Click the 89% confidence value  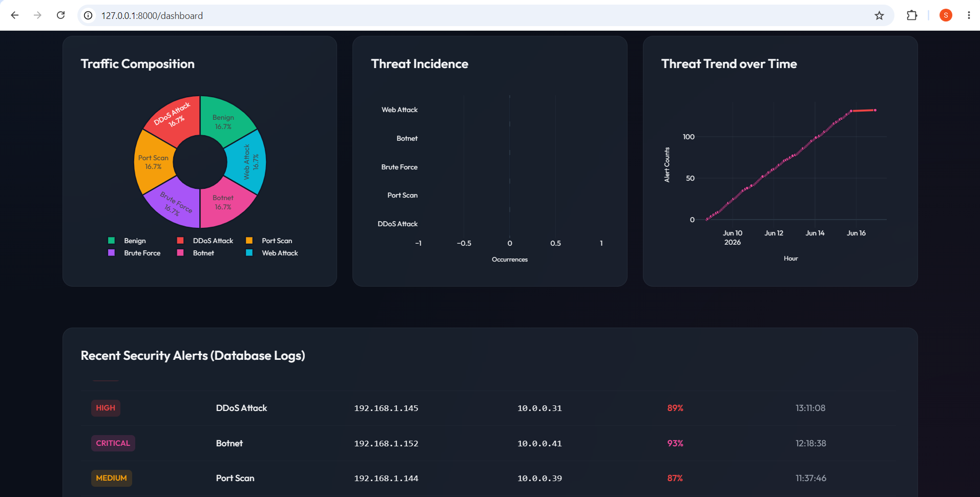675,408
